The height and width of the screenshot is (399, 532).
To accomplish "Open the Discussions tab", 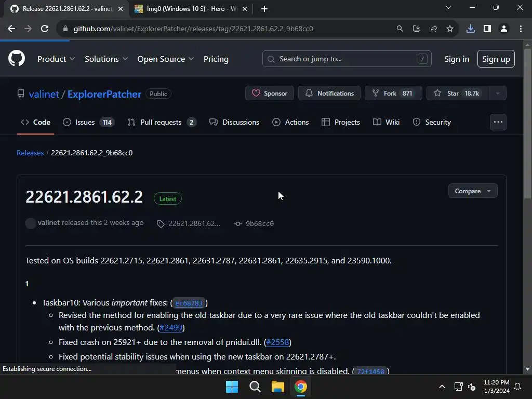I will (x=234, y=122).
